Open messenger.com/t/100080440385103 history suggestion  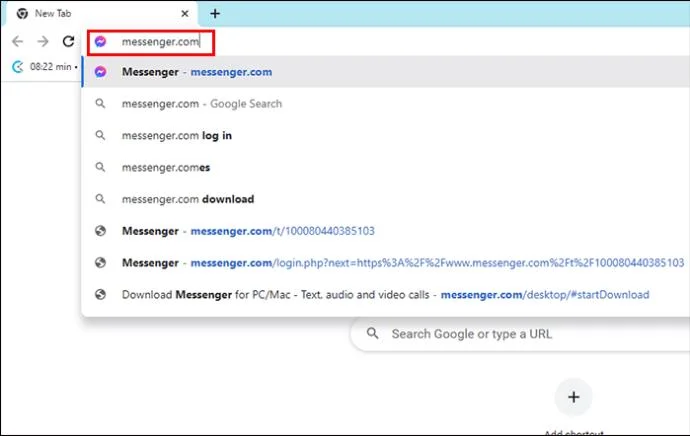(x=385, y=231)
